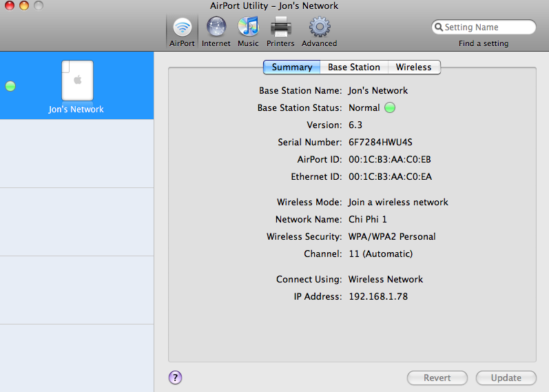Click the Find a setting label
Viewport: 549px width, 392px height.
484,43
